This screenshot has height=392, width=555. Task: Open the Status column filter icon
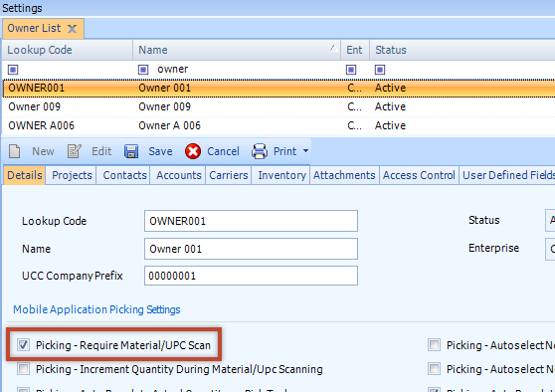tap(380, 70)
